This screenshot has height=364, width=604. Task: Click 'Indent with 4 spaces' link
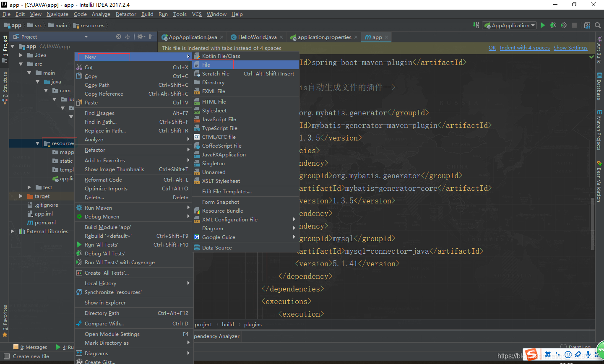[x=525, y=48]
